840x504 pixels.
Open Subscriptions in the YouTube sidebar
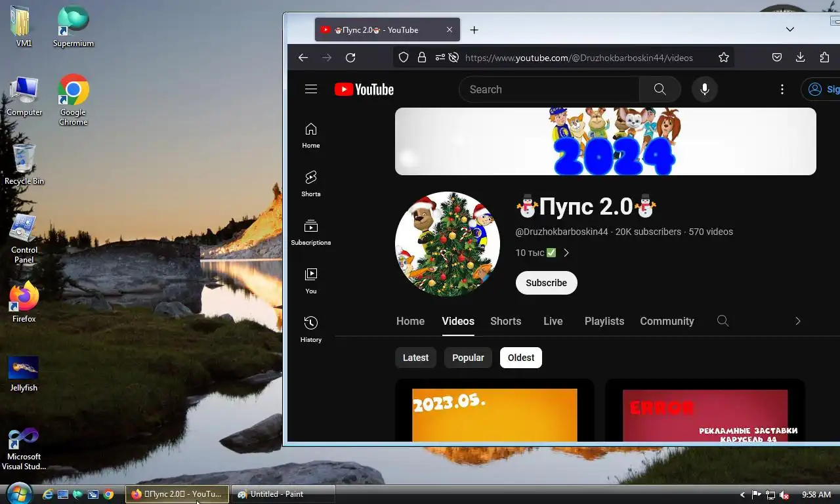point(311,233)
